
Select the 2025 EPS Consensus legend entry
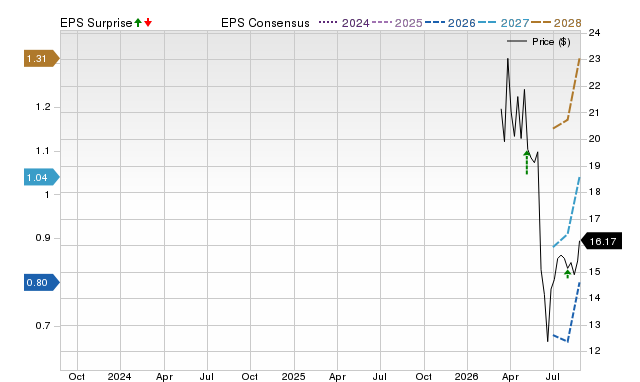[x=397, y=23]
